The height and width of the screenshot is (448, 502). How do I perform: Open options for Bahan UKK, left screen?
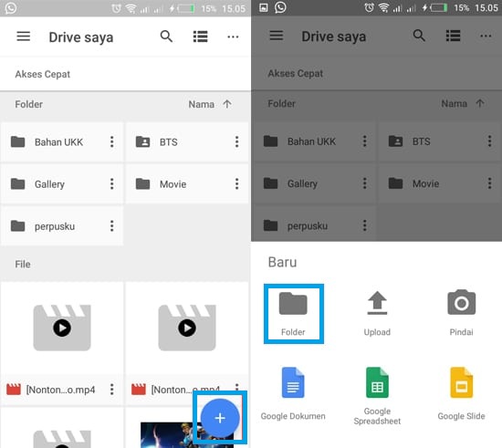tap(111, 141)
